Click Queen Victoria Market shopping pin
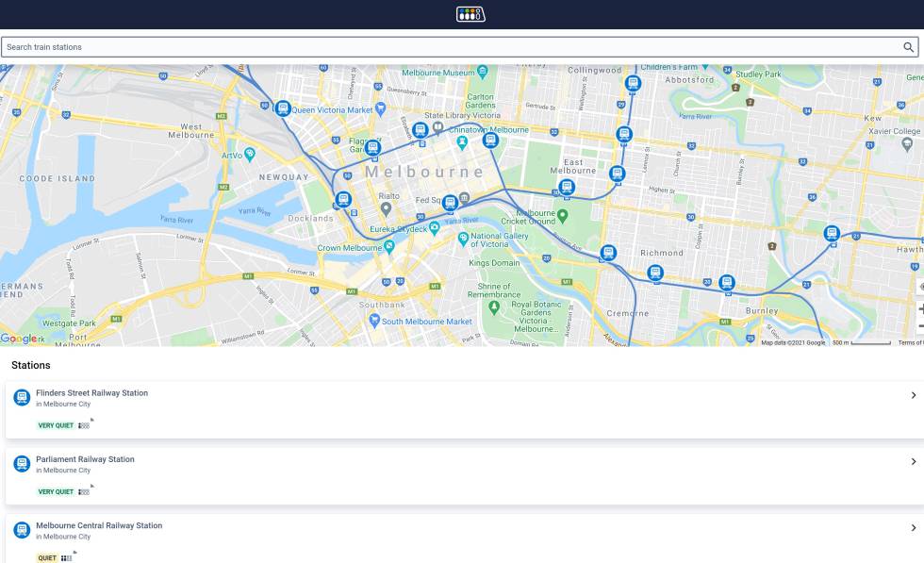 point(381,108)
